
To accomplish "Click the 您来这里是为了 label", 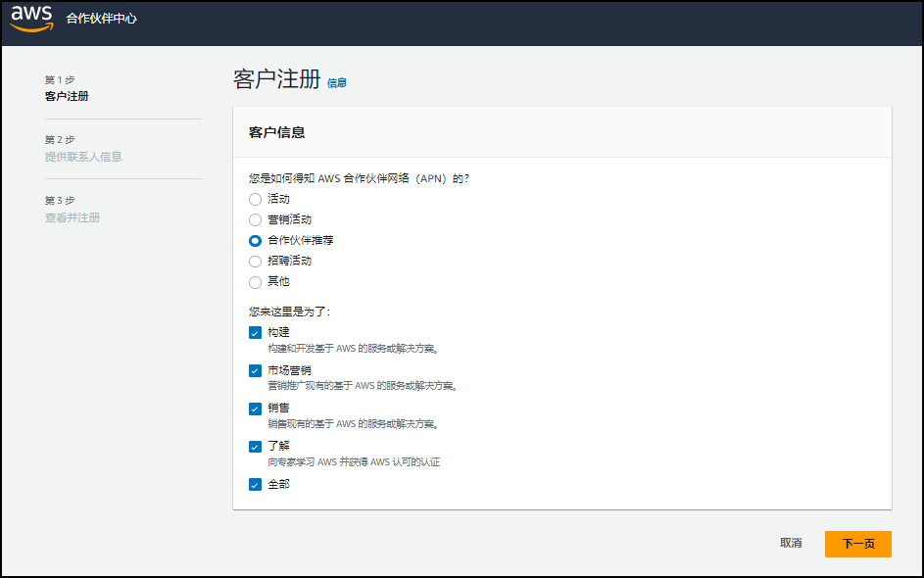I will (289, 312).
